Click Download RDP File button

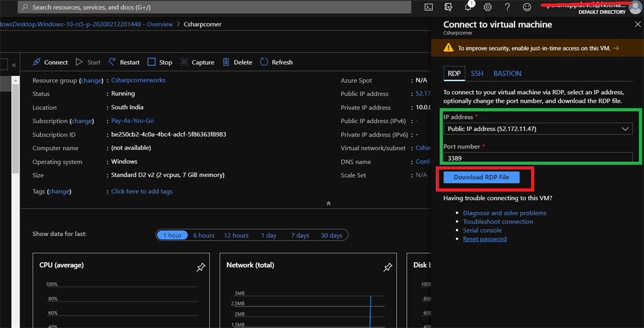(x=481, y=177)
